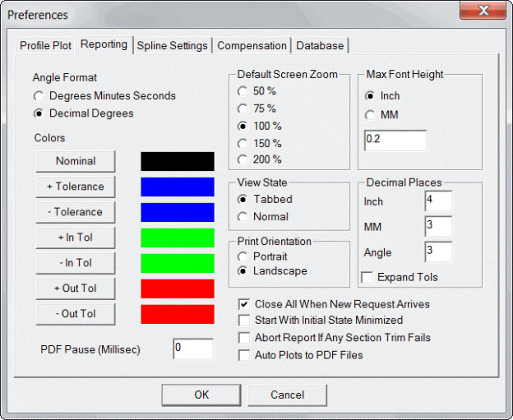Image resolution: width=513 pixels, height=420 pixels.
Task: Choose 150 % default screen zoom
Action: pos(243,143)
